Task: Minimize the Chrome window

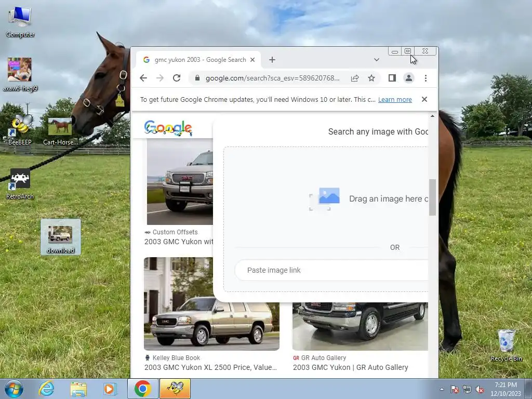Action: coord(395,51)
